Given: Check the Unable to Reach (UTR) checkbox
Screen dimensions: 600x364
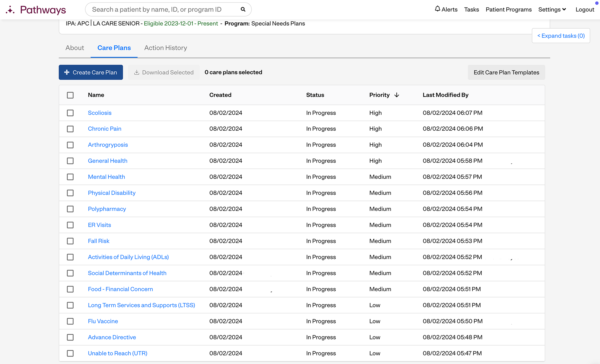Looking at the screenshot, I should point(70,353).
